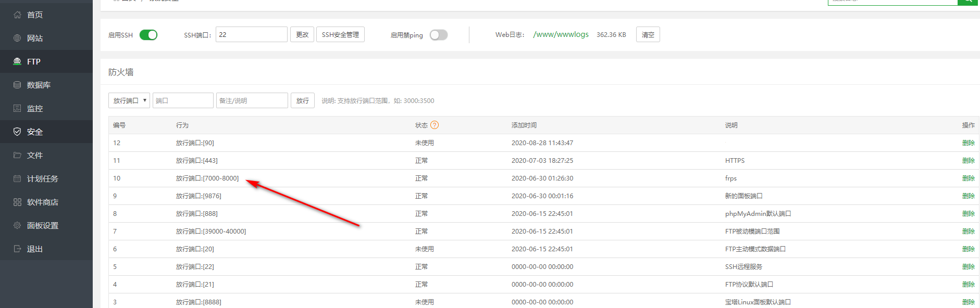Go to 网站 menu item

tap(35, 38)
